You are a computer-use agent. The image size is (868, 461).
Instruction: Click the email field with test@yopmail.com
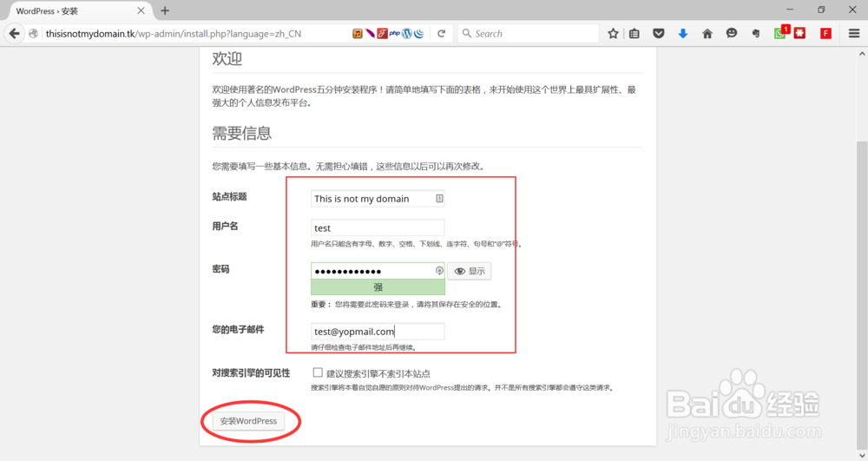(378, 331)
